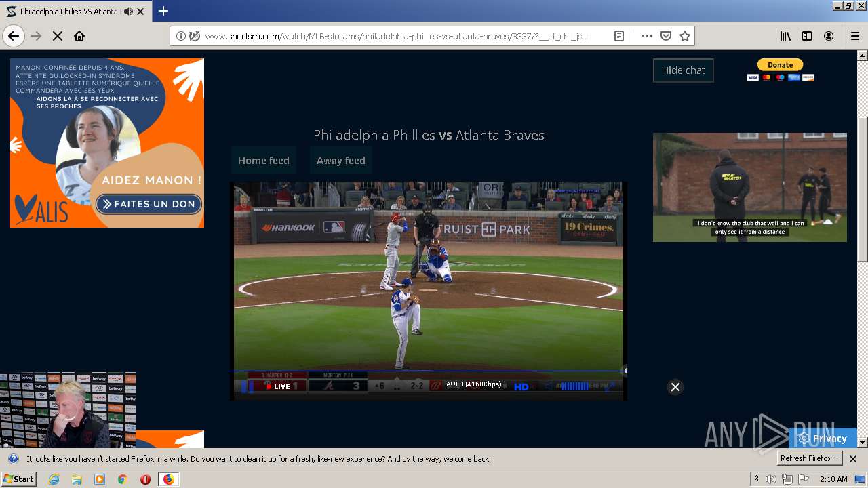Click the VALIS logo in ad

pyautogui.click(x=42, y=209)
